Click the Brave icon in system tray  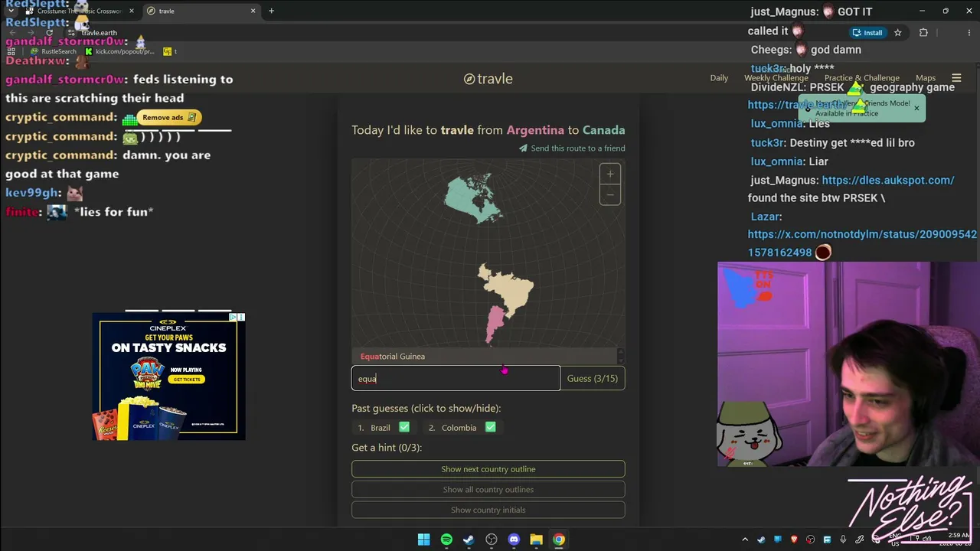794,540
